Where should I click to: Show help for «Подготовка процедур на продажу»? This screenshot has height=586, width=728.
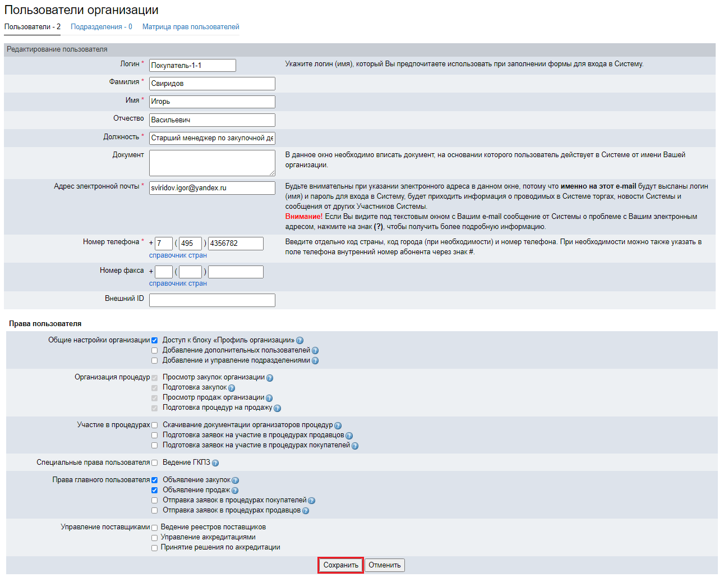277,408
